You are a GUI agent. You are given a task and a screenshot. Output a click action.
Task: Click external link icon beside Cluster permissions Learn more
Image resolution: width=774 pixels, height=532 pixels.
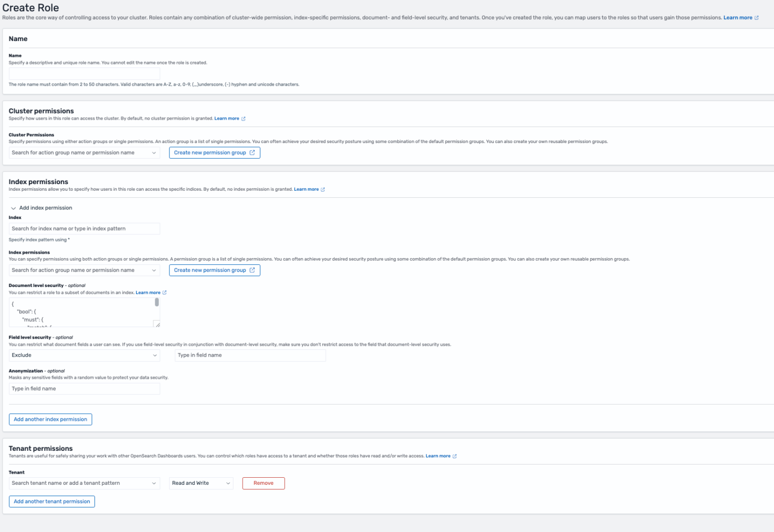244,119
